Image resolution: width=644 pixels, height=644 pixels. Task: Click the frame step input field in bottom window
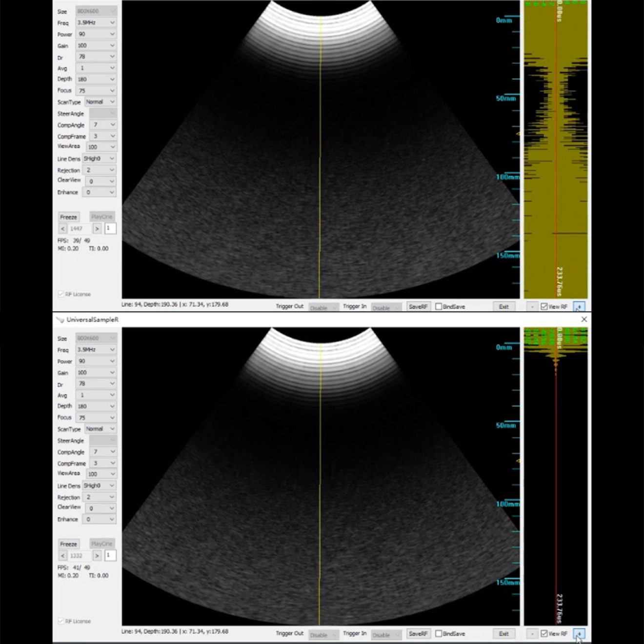[110, 555]
